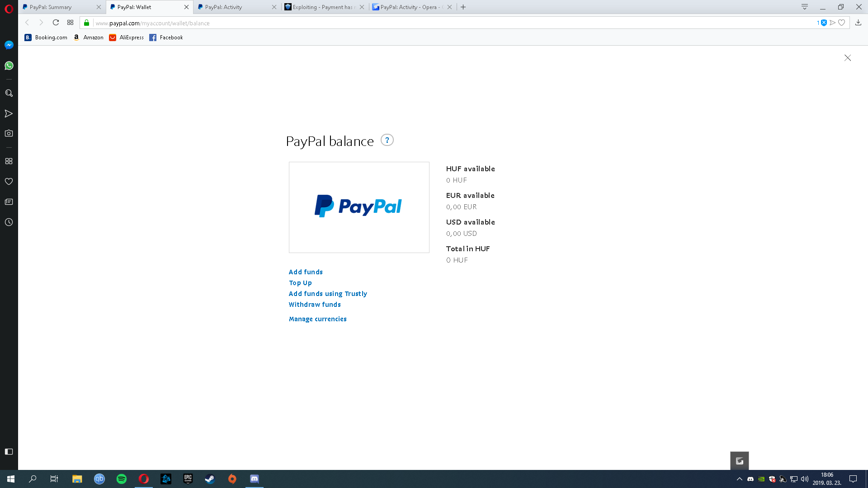Send page to My Flow from address bar

832,23
